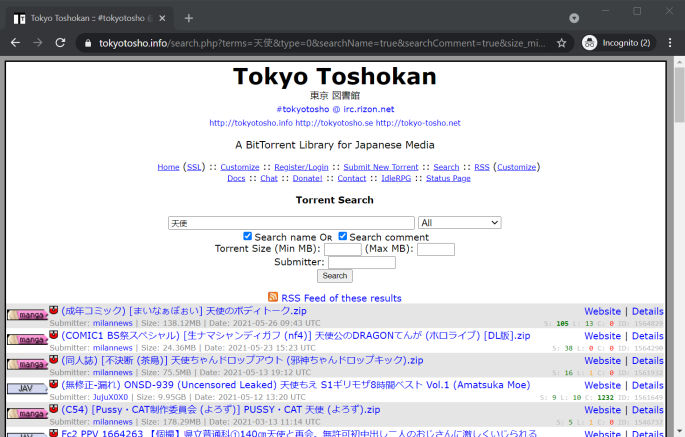Open the http://tokyo-tosho.net mirror link

point(418,123)
